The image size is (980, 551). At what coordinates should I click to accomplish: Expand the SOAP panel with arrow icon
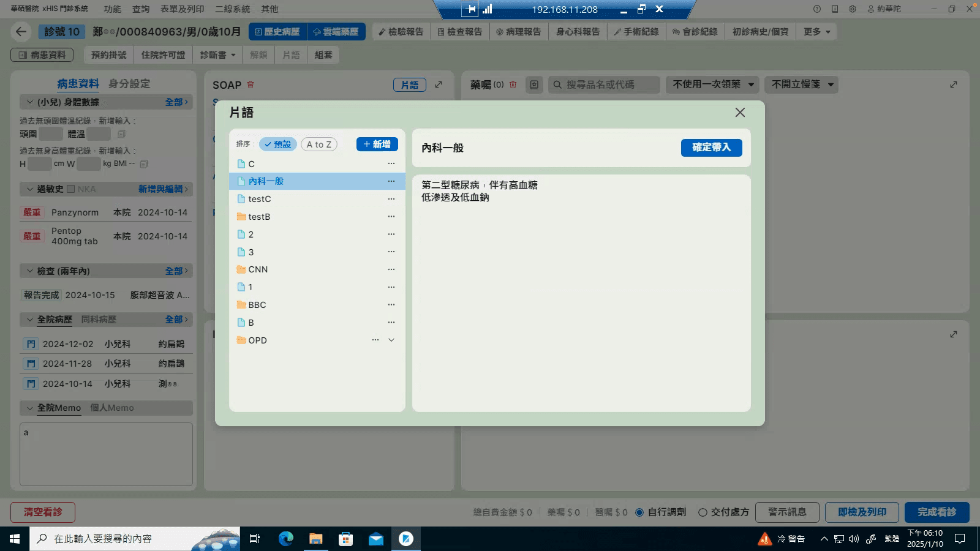tap(439, 84)
